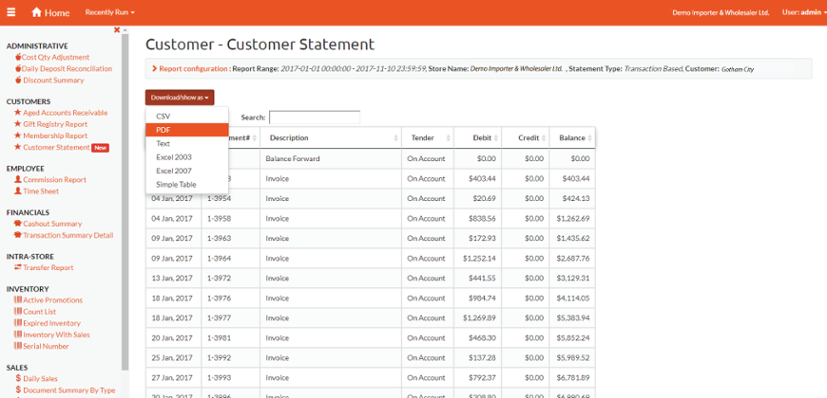827x398 pixels.
Task: Click star icon beside Membership Report
Action: (x=18, y=135)
